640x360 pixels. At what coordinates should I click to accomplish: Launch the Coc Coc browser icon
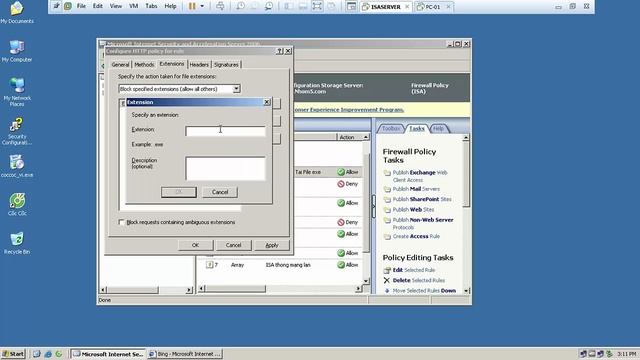coord(17,204)
